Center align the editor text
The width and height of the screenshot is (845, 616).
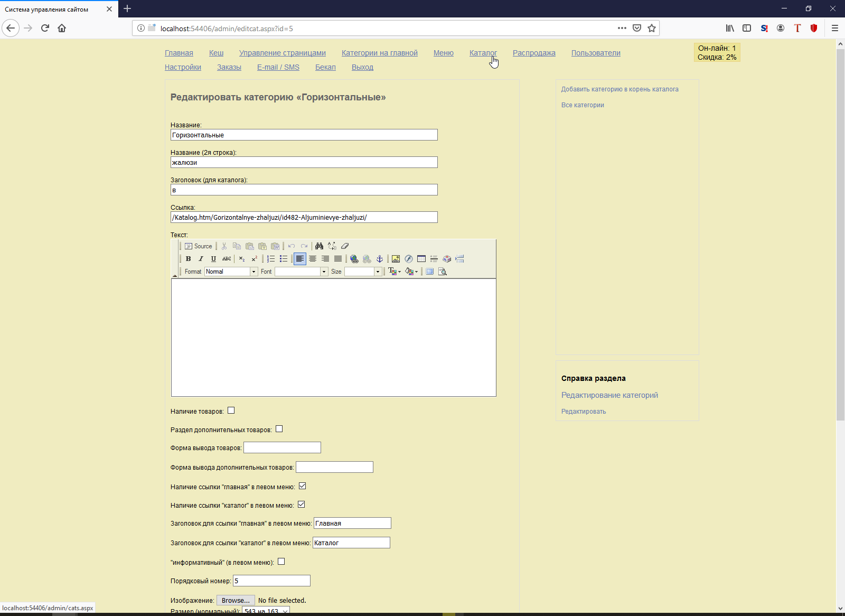pyautogui.click(x=313, y=259)
